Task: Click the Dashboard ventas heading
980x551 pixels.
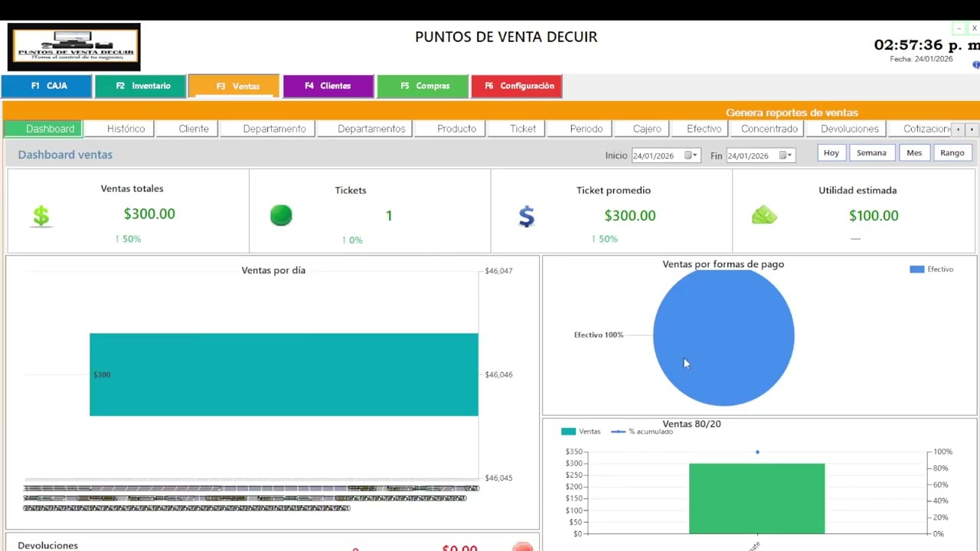Action: [65, 155]
